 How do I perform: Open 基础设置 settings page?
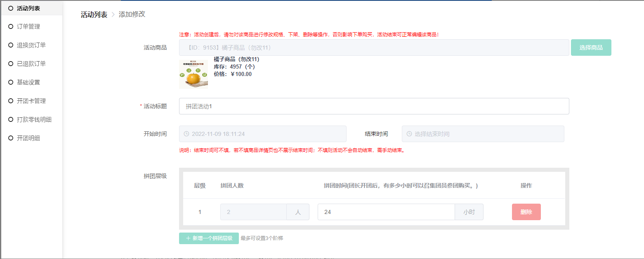click(x=28, y=82)
